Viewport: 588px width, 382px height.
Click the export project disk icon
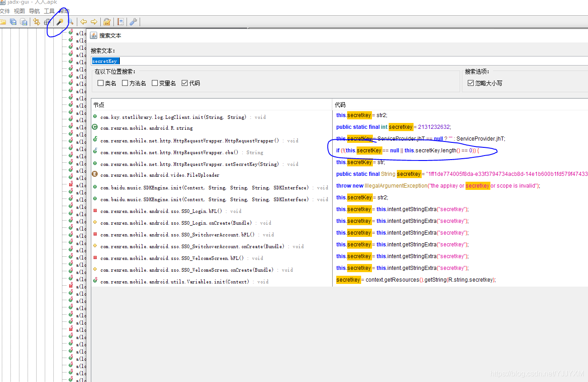click(x=24, y=22)
